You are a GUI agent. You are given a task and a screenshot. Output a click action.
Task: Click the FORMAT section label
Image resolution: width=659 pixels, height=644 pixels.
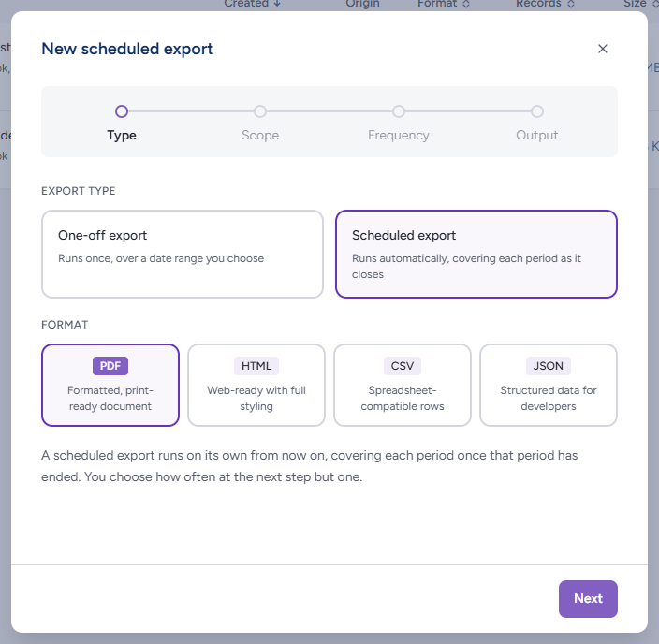[65, 325]
